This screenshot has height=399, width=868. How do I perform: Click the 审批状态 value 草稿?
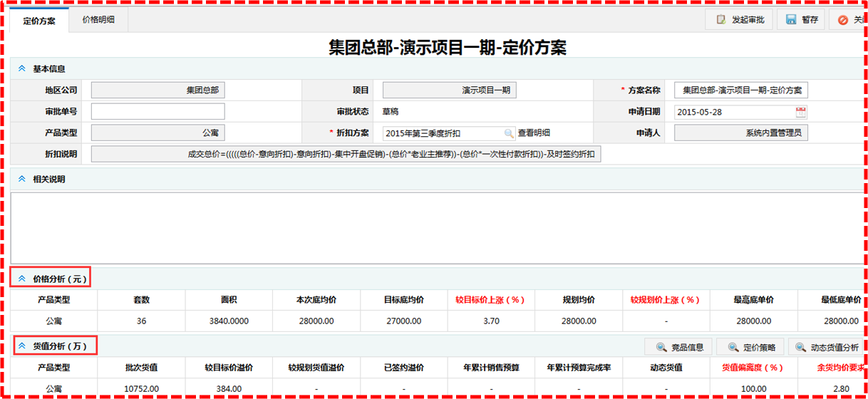(391, 111)
